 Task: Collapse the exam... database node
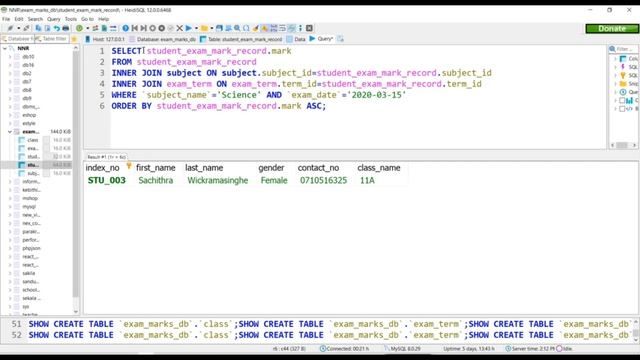(x=10, y=132)
